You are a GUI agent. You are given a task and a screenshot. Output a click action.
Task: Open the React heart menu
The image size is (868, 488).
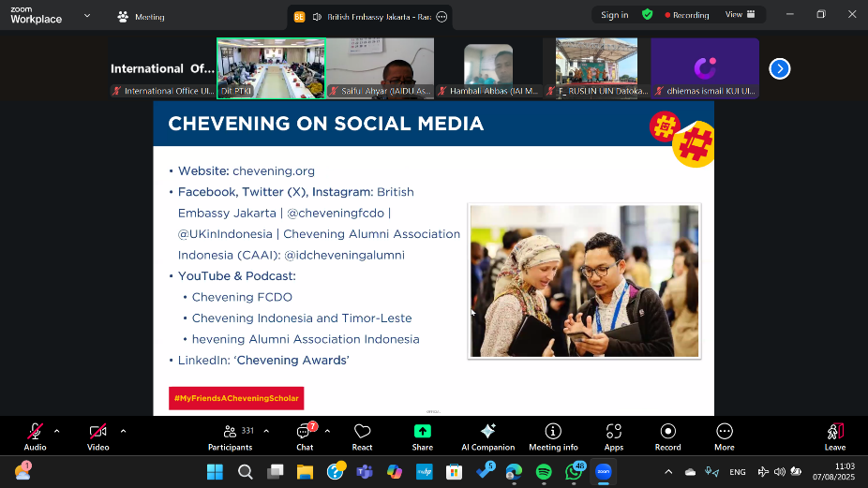362,436
